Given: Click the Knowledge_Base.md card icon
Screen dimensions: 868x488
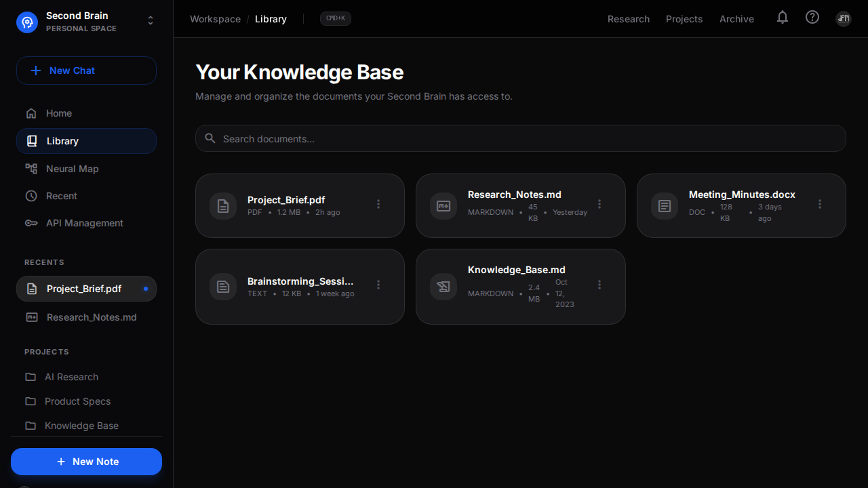Looking at the screenshot, I should [x=443, y=287].
